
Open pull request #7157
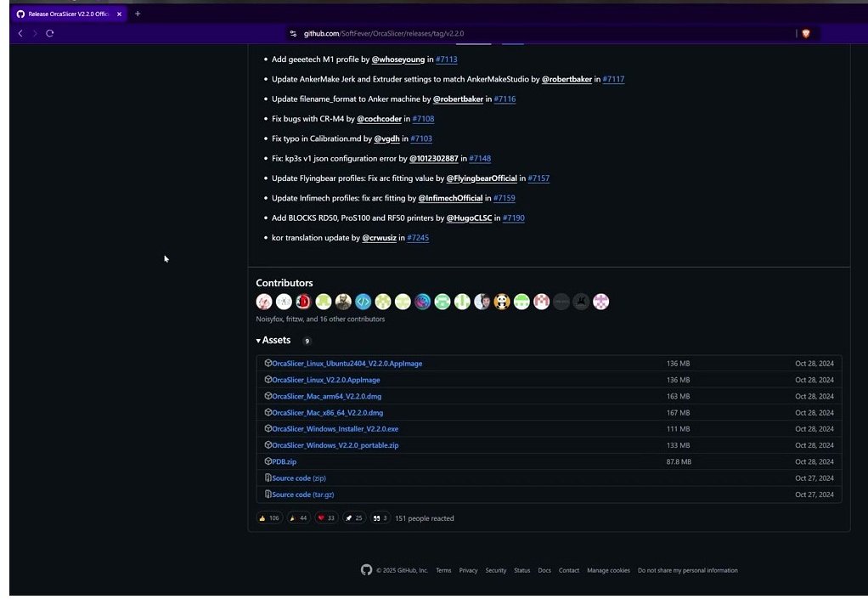click(x=538, y=178)
